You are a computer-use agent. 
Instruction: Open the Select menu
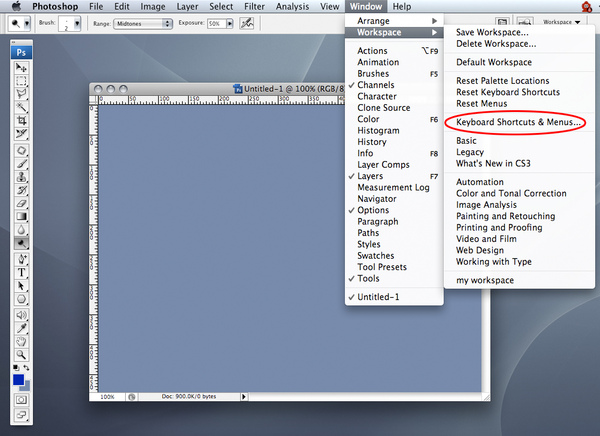click(x=221, y=7)
